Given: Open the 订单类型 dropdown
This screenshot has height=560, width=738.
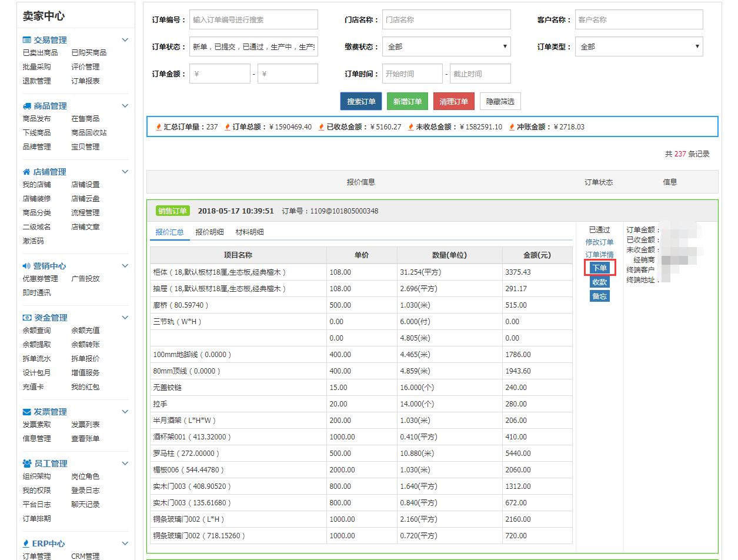Looking at the screenshot, I should point(639,46).
